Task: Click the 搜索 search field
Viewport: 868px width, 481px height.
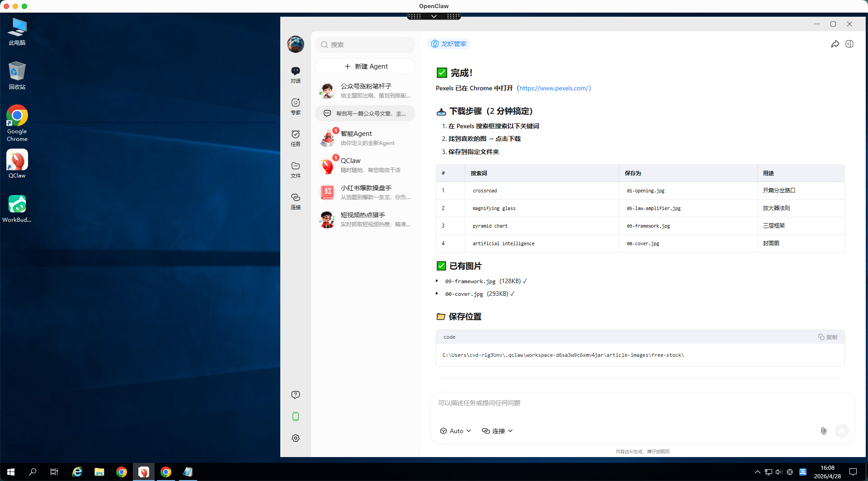Action: (x=365, y=45)
